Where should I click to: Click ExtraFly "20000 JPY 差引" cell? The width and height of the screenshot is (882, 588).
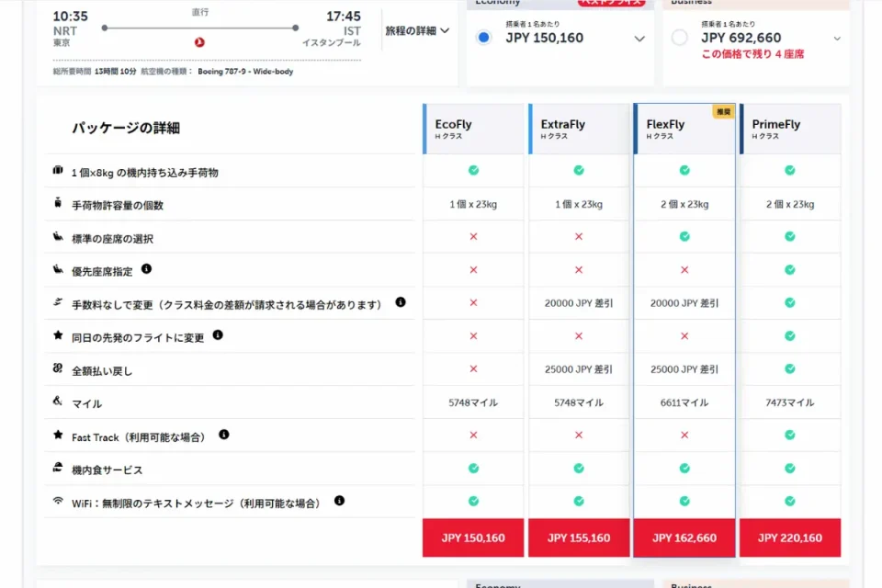pyautogui.click(x=579, y=303)
